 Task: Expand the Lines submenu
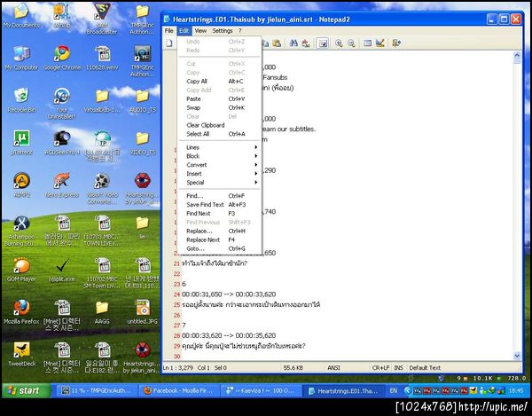[x=220, y=147]
